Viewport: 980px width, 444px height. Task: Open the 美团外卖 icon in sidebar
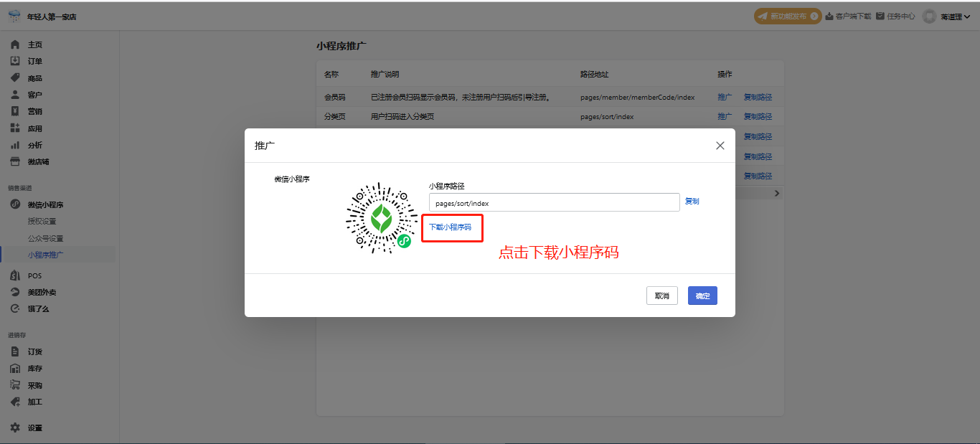pyautogui.click(x=15, y=292)
